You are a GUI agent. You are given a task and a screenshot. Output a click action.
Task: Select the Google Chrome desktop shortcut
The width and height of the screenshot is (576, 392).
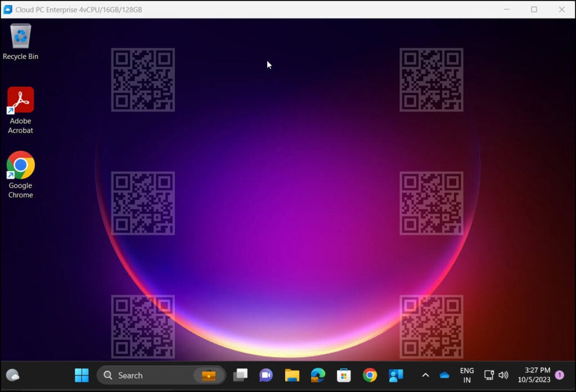pos(21,175)
